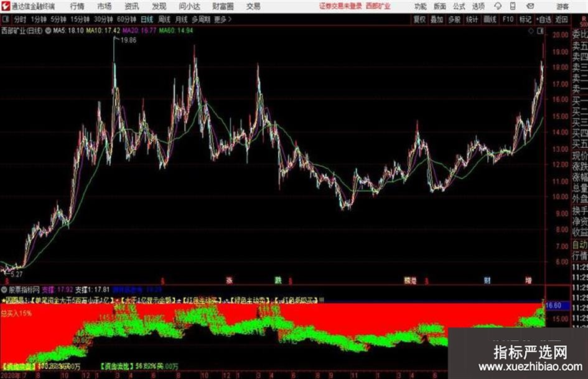Click the 复权 adjustment button
The image size is (588, 379).
tap(419, 19)
